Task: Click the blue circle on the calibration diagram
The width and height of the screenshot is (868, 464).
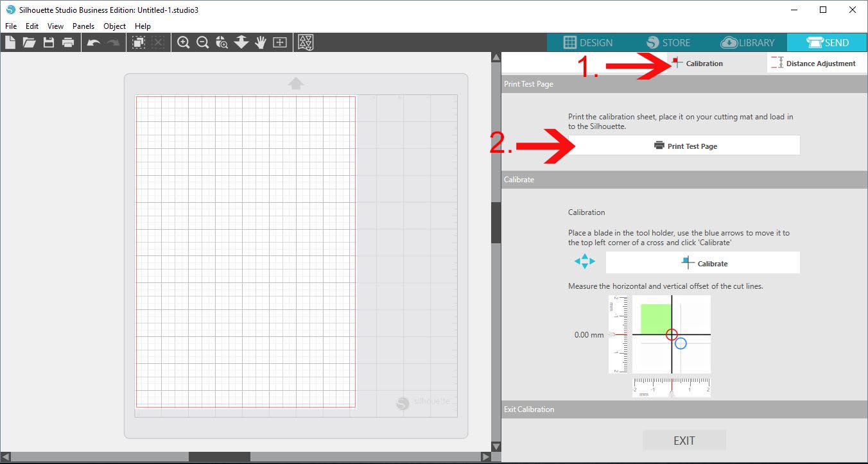Action: (x=681, y=343)
